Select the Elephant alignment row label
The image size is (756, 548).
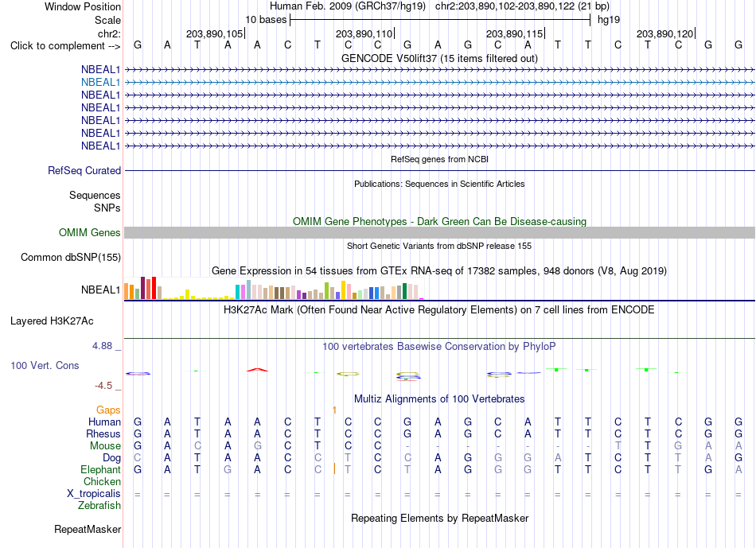(100, 470)
